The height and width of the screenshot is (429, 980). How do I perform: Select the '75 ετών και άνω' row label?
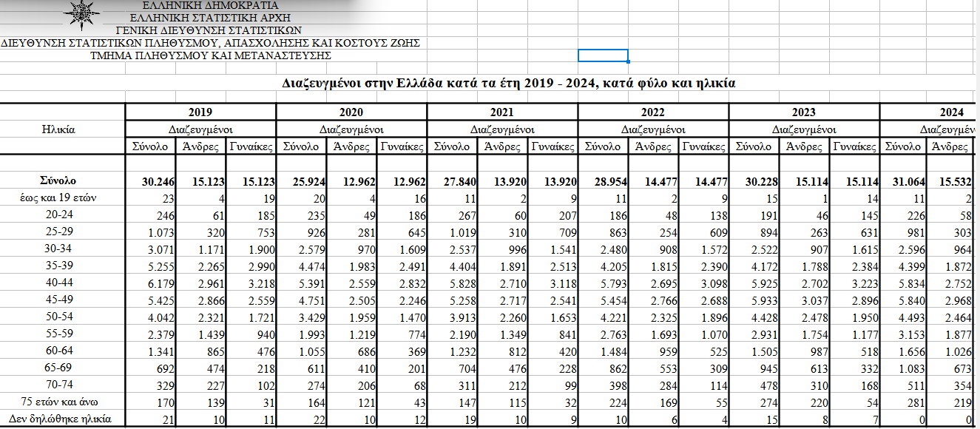[x=60, y=402]
